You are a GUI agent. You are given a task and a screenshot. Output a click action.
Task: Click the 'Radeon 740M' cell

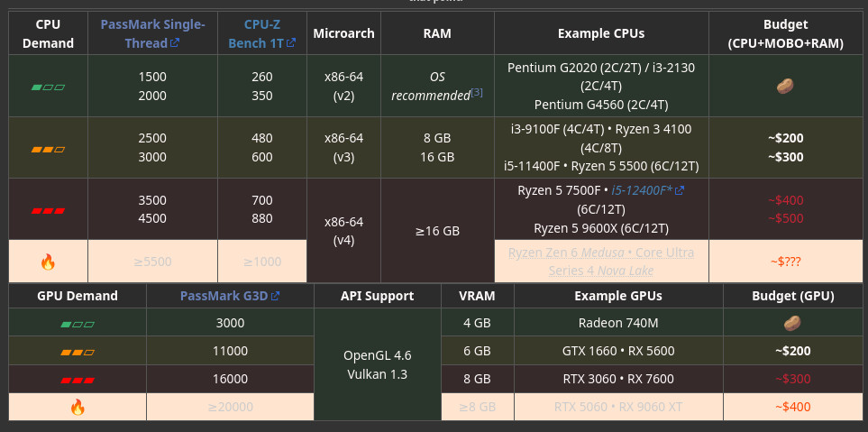click(618, 323)
